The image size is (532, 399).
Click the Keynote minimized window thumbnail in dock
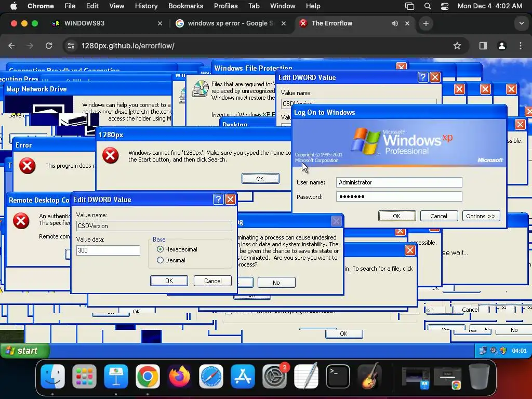pos(416,377)
